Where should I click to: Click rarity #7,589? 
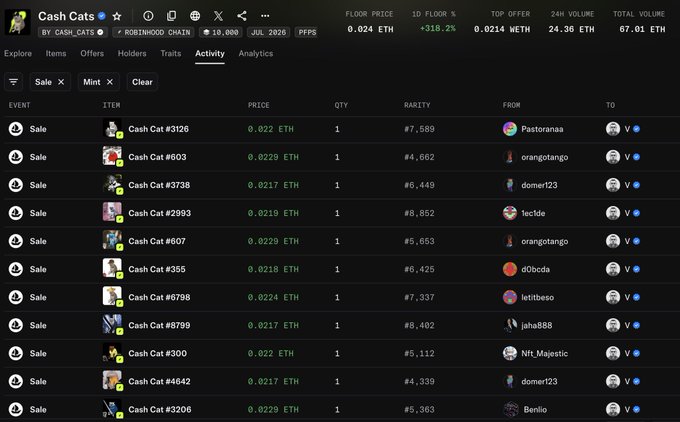point(419,129)
